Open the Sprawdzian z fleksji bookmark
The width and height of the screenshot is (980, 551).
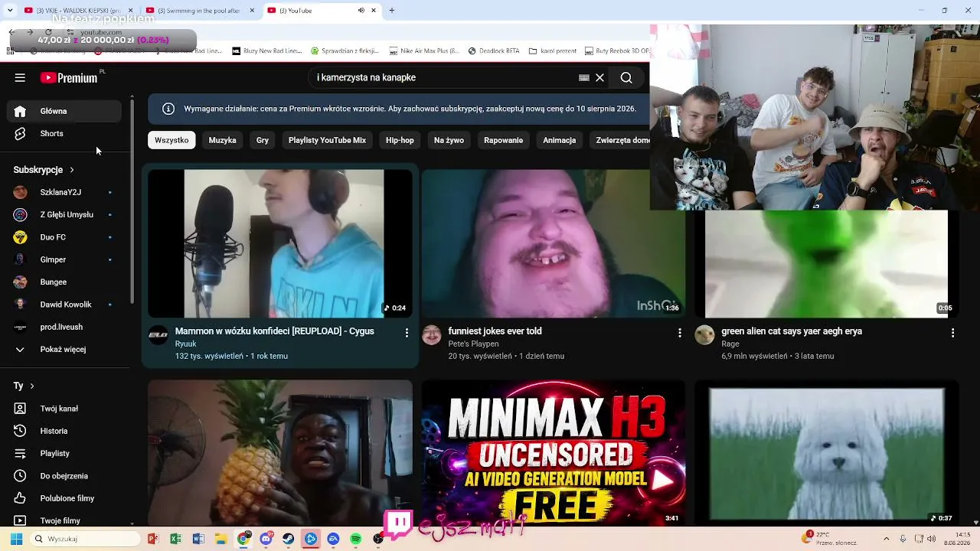(x=345, y=51)
